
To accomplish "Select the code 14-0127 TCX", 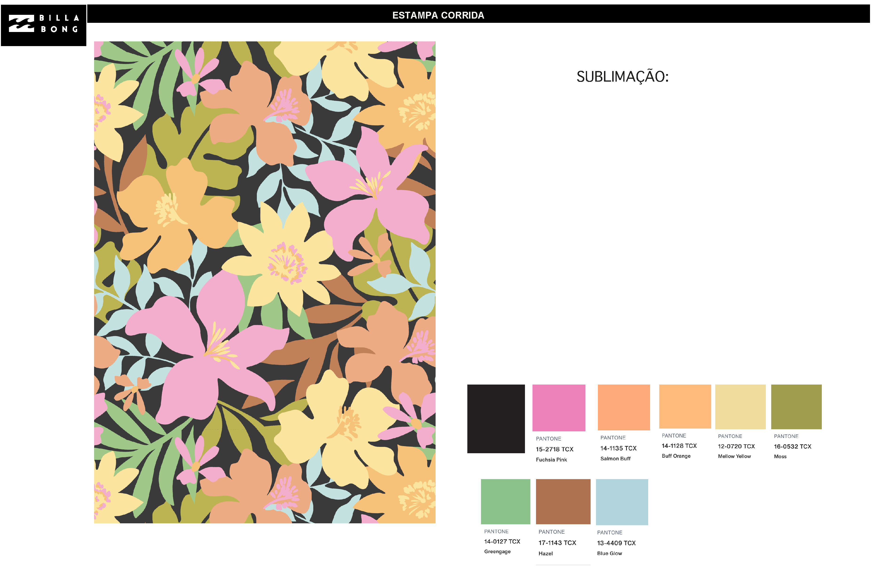I will coord(502,541).
